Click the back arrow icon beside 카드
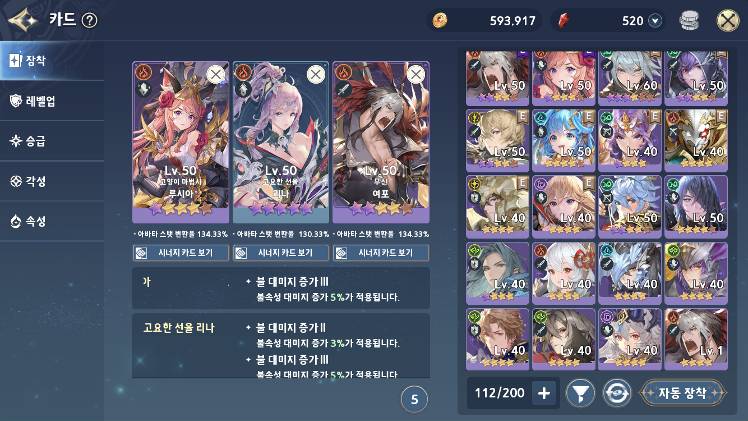The height and width of the screenshot is (421, 748). (x=23, y=20)
